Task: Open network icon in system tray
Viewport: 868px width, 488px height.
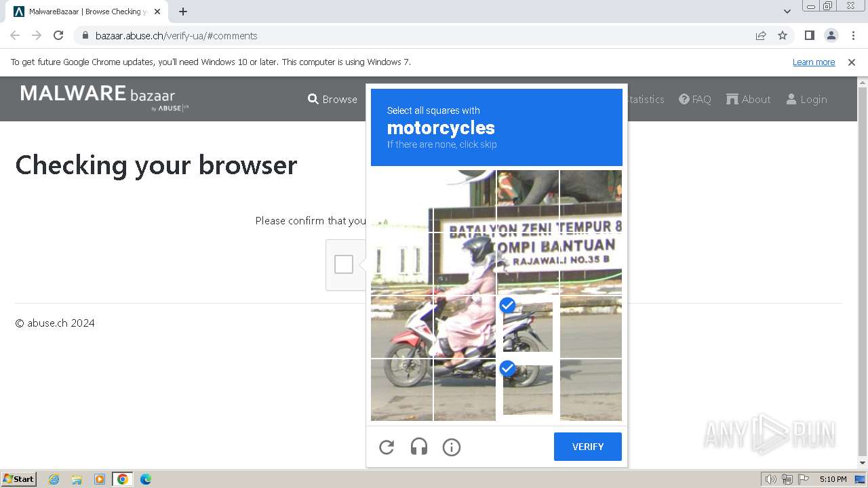Action: pos(787,479)
